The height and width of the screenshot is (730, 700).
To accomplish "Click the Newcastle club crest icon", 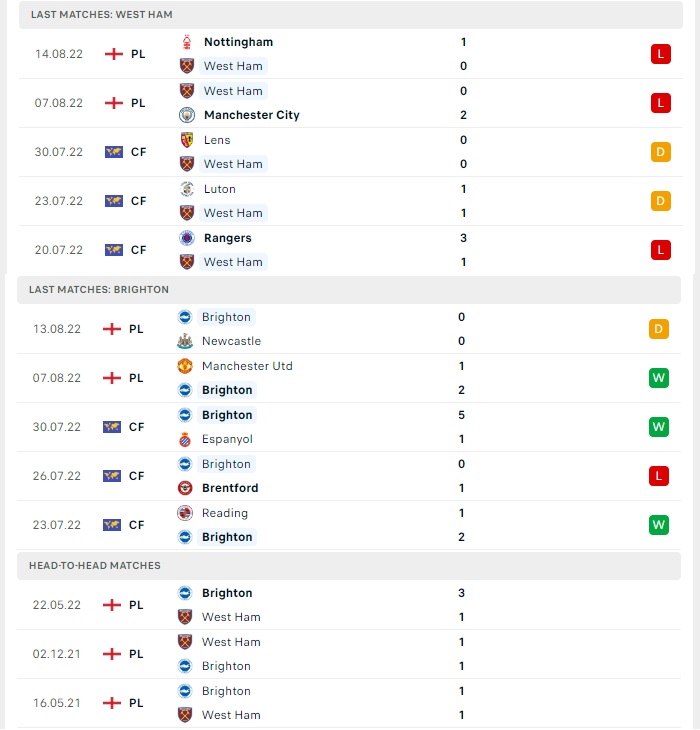I will 185,341.
